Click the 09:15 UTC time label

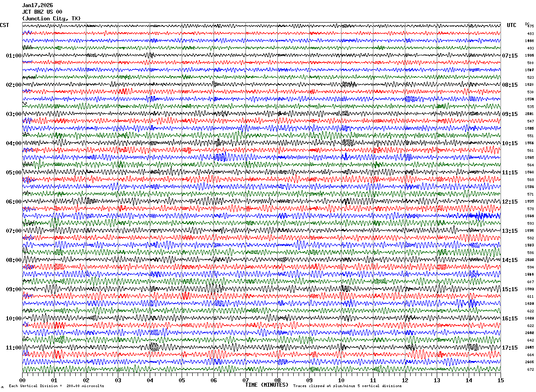510,114
